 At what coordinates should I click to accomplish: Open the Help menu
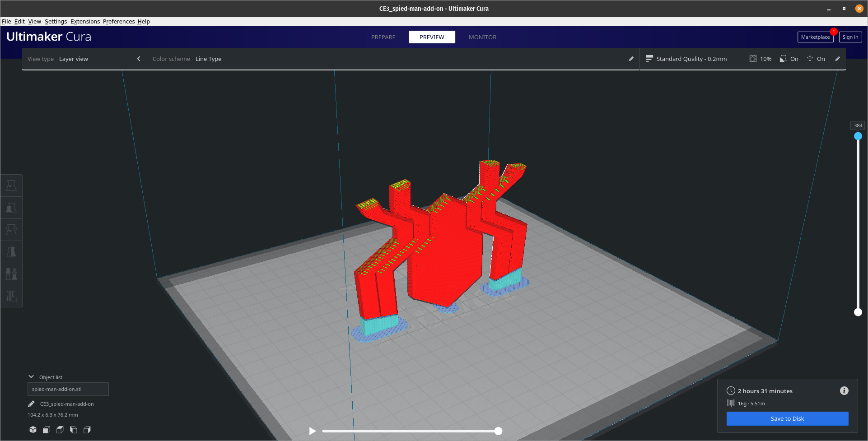click(144, 21)
